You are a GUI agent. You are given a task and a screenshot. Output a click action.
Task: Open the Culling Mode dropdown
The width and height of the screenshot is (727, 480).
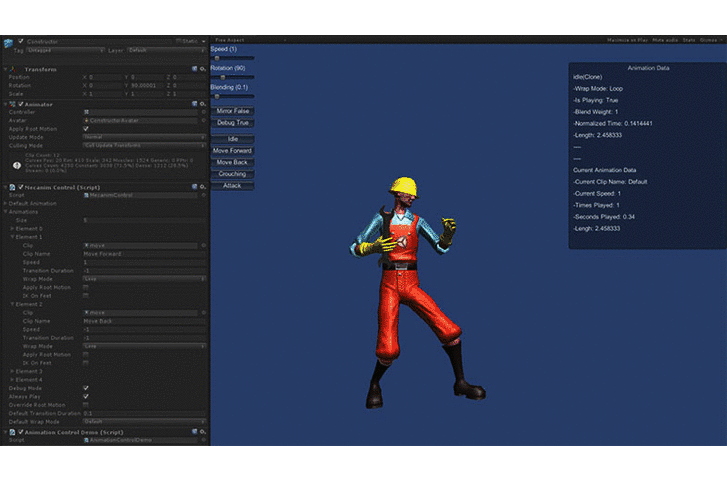tap(144, 146)
